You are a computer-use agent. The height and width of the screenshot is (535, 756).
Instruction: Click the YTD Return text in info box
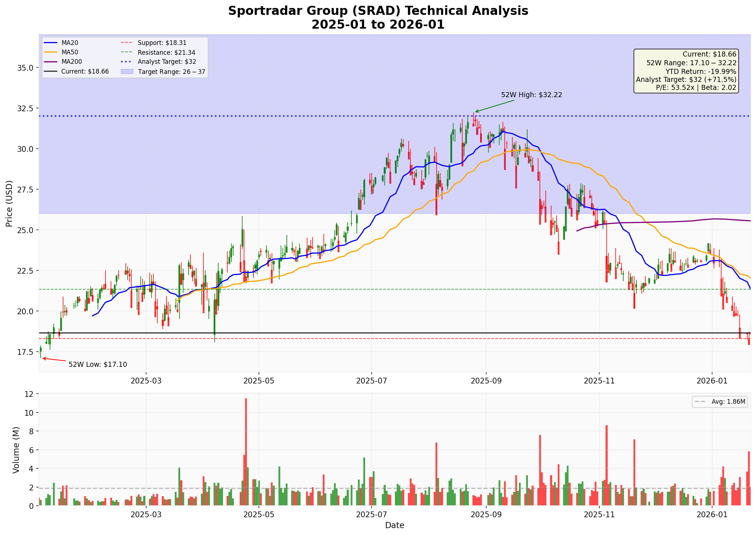(701, 71)
